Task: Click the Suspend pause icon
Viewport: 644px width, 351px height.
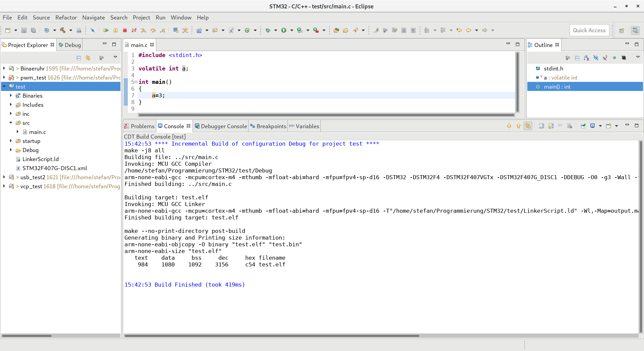Action: (115, 30)
